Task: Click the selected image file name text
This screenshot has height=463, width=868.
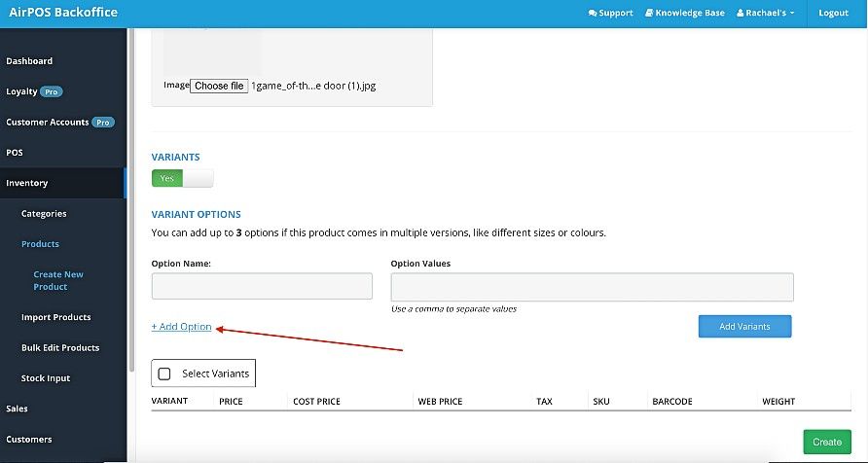Action: tap(314, 86)
